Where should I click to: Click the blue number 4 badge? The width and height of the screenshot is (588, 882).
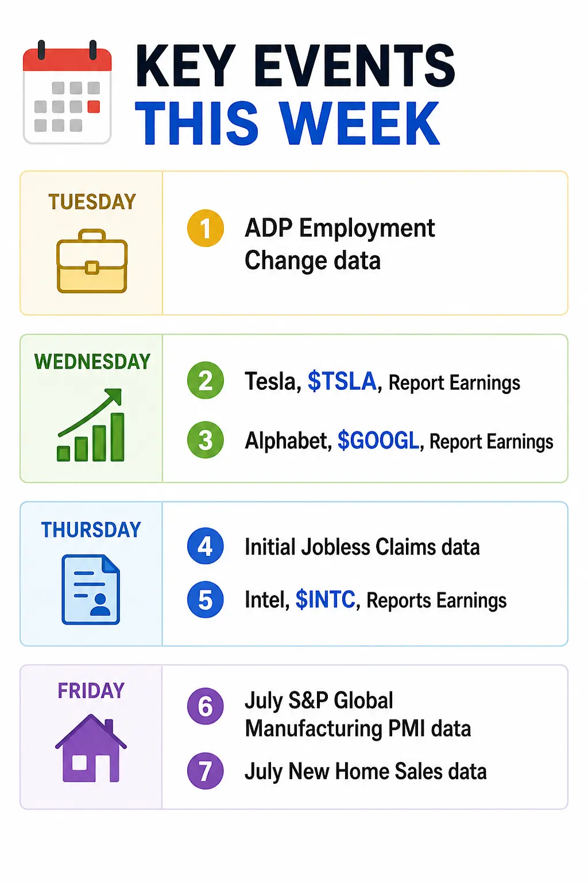click(x=206, y=546)
